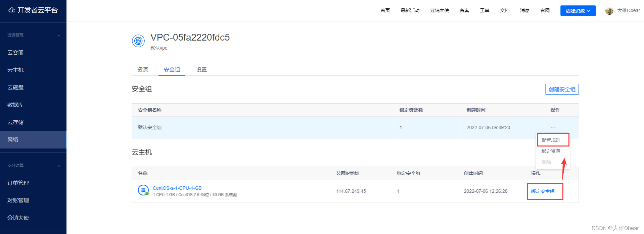Image resolution: width=644 pixels, height=234 pixels.
Task: Open 最新活动 in the top navigation
Action: pyautogui.click(x=410, y=10)
